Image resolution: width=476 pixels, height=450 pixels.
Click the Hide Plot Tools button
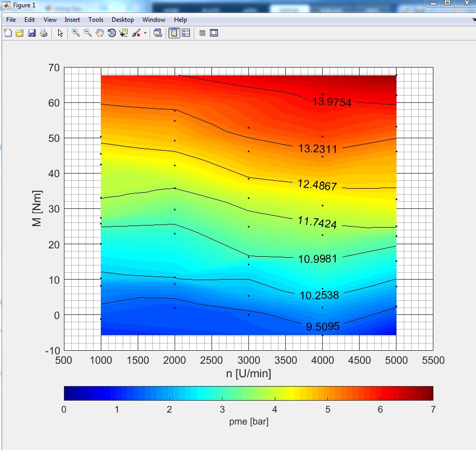(x=202, y=33)
